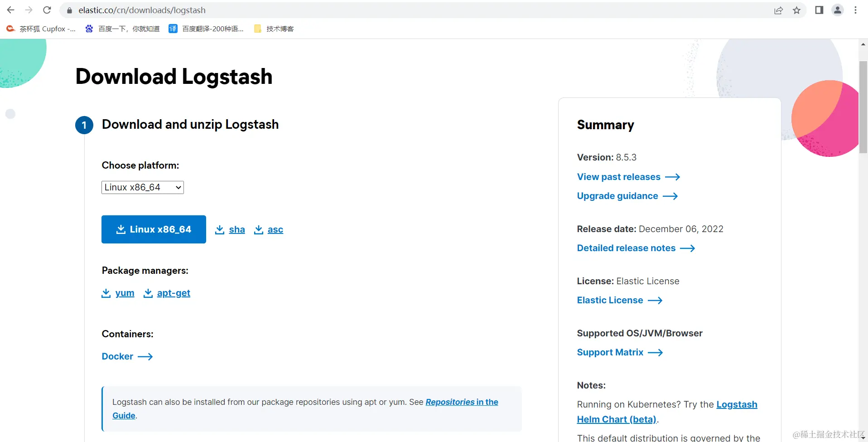Open the Elastic License link
868x442 pixels.
point(620,300)
